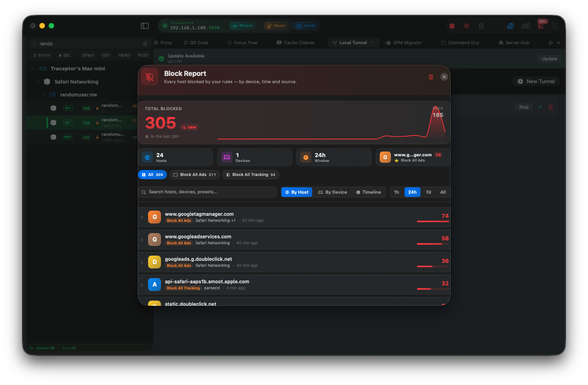Collapse Traceptor's Mac mini tree node

(x=33, y=69)
